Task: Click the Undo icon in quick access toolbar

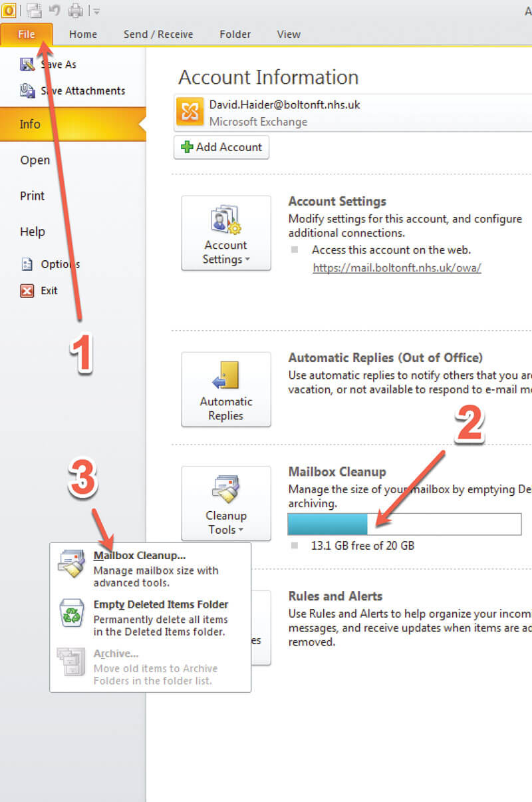Action: pyautogui.click(x=55, y=10)
